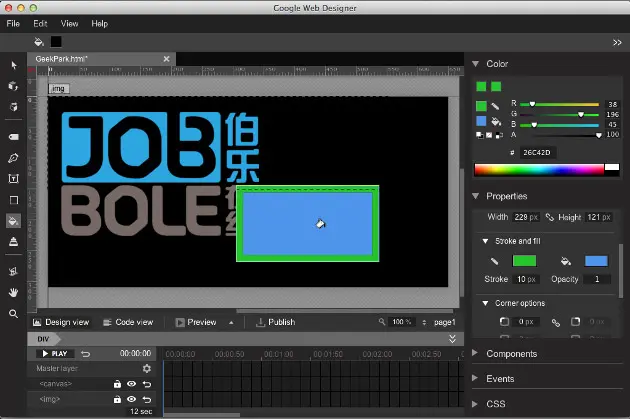
Task: Click the Publish button
Action: tap(276, 322)
